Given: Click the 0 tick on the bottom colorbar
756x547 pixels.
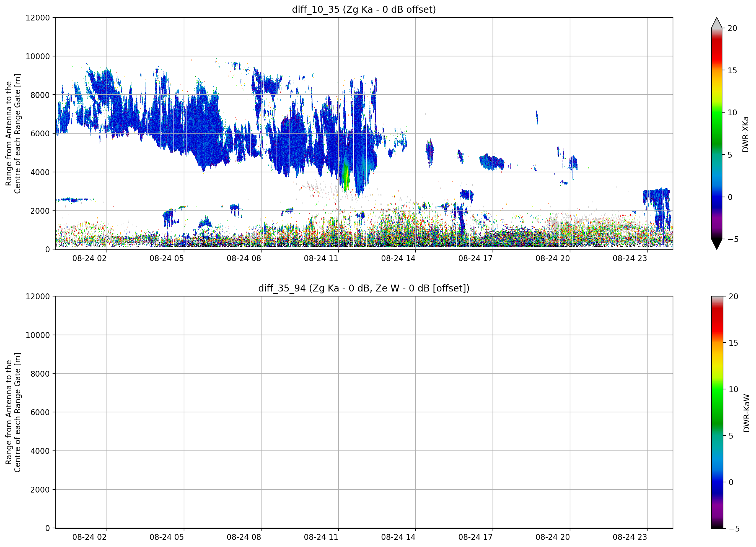Looking at the screenshot, I should [x=731, y=482].
